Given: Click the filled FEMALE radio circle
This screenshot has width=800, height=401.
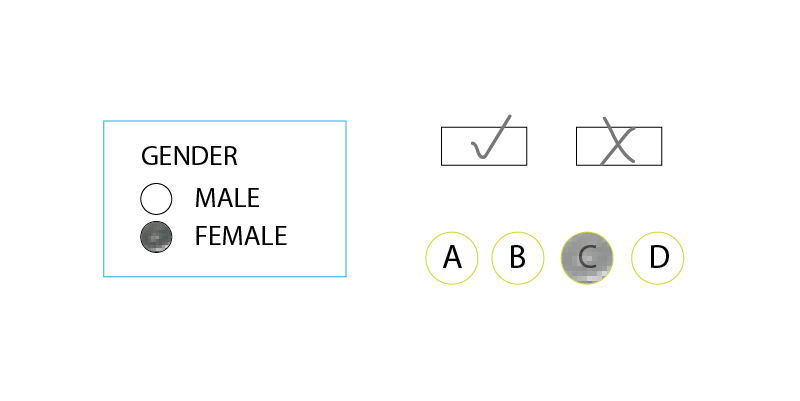Looking at the screenshot, I should coord(156,237).
